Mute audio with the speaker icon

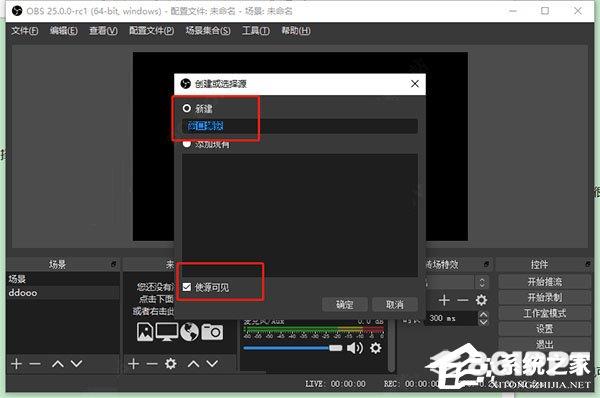[354, 348]
